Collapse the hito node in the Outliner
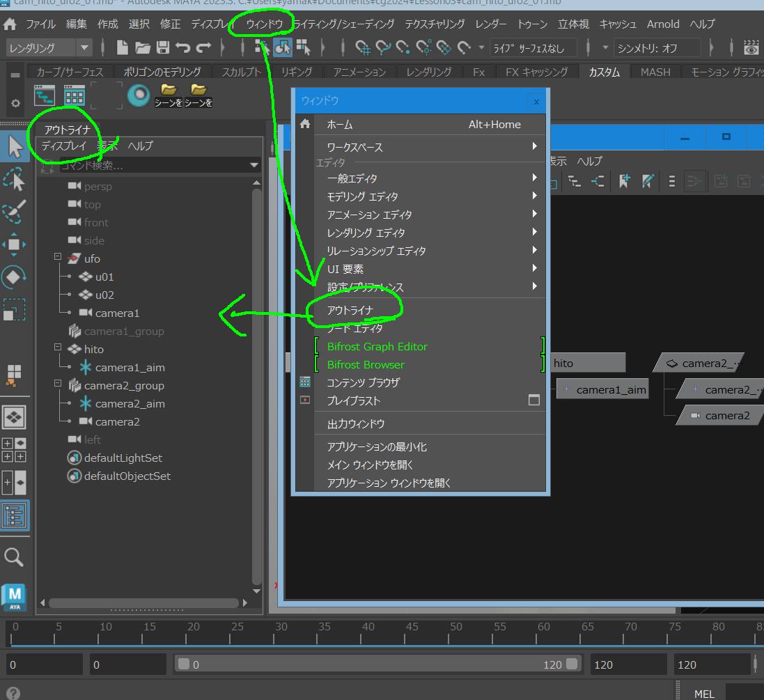The height and width of the screenshot is (700, 764). pos(58,347)
